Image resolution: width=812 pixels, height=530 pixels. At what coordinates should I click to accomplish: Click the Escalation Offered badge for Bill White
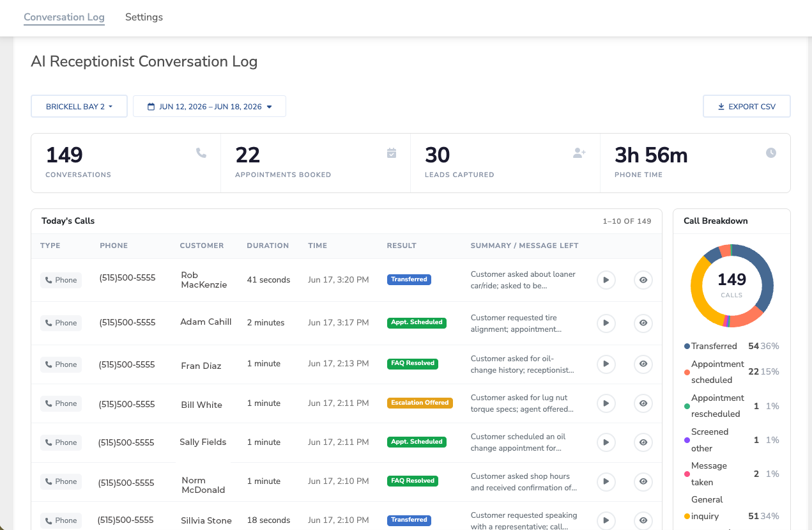pos(420,403)
